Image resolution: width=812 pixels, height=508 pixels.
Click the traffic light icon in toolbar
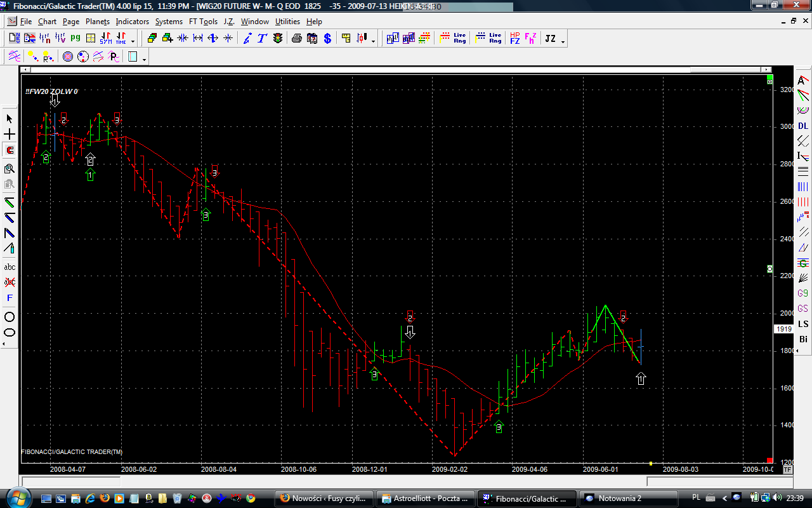tap(278, 39)
